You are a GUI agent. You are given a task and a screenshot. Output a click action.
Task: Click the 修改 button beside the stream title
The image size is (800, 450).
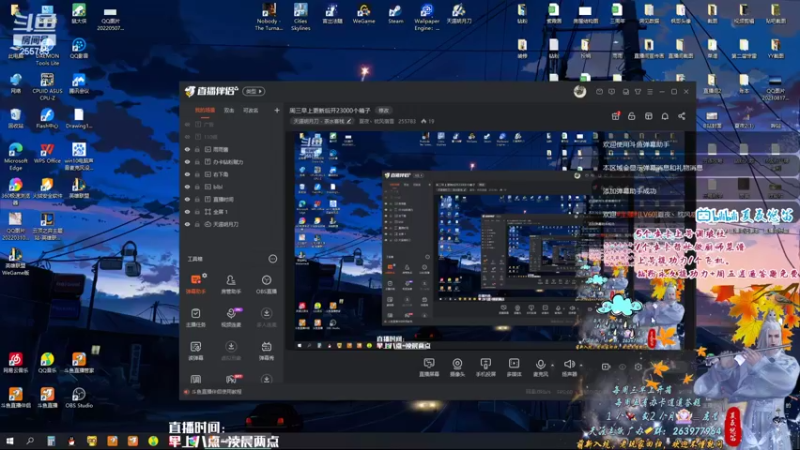(x=384, y=111)
